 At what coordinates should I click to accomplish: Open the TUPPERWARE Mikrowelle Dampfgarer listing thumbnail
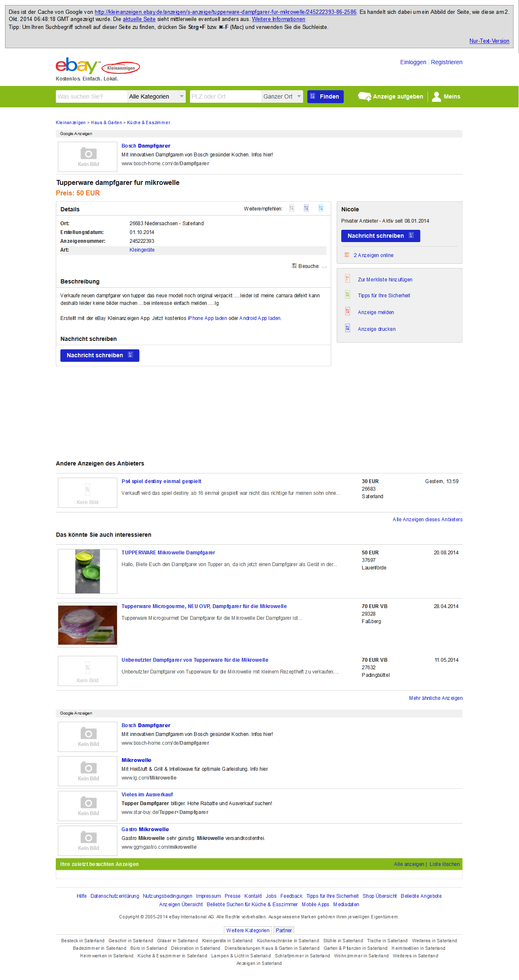(88, 571)
